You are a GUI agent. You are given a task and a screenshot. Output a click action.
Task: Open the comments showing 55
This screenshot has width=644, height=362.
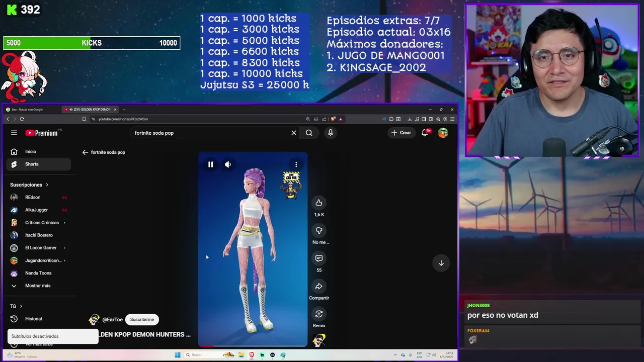tap(319, 258)
